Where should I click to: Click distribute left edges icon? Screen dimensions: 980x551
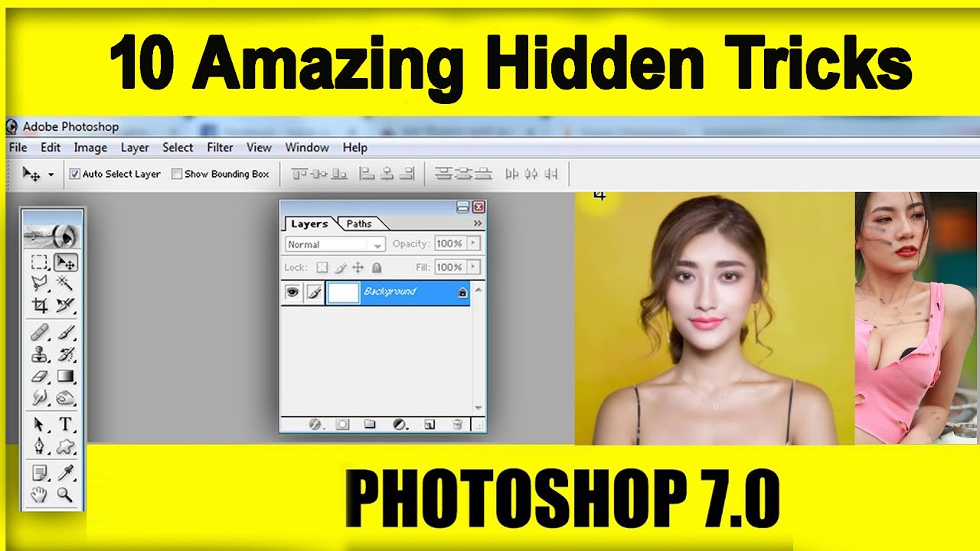point(511,174)
